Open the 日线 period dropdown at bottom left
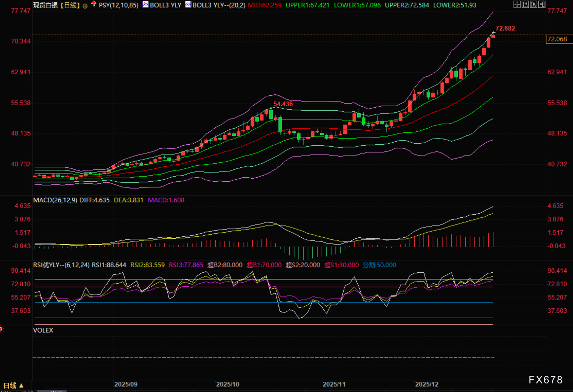The height and width of the screenshot is (392, 573). (x=13, y=385)
